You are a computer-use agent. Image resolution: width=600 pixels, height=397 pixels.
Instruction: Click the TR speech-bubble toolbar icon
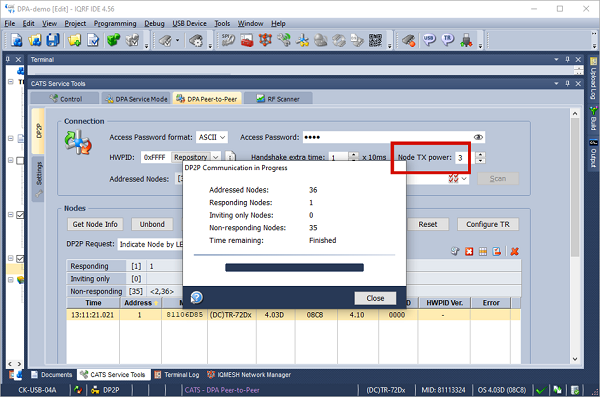tap(447, 39)
